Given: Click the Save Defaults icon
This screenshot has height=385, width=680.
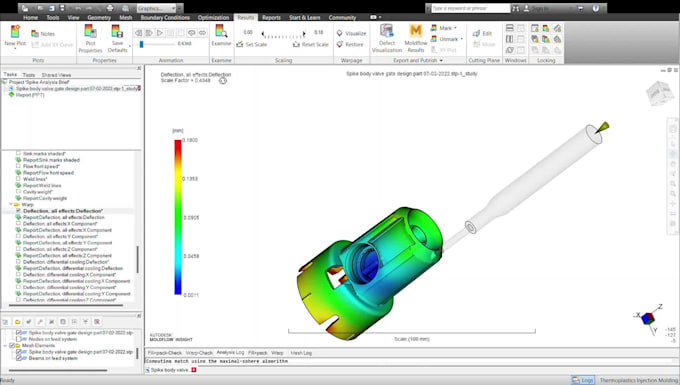Looking at the screenshot, I should [x=117, y=31].
